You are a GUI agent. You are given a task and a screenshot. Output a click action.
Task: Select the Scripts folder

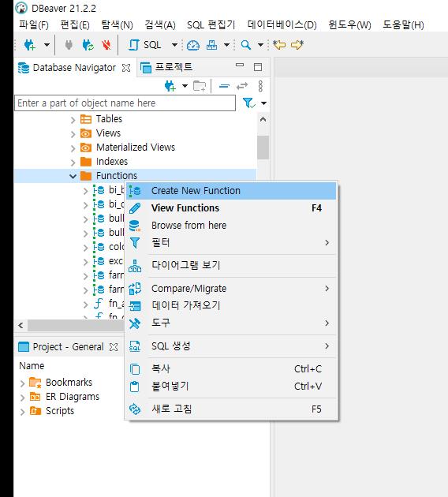(52, 411)
